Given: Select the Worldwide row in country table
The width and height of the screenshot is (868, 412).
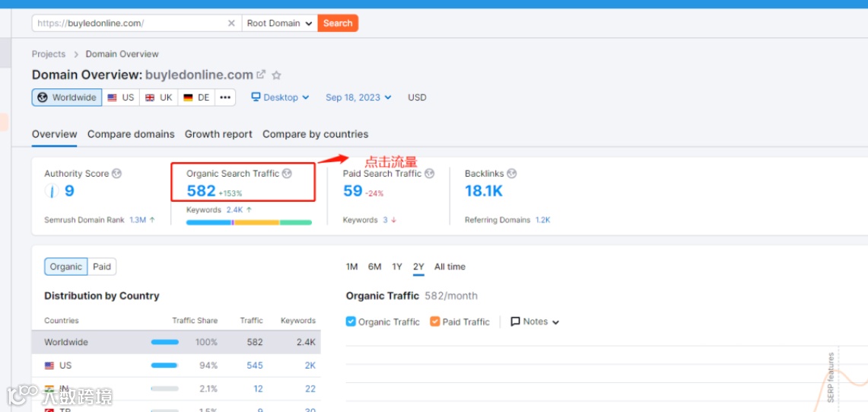Looking at the screenshot, I should (x=176, y=342).
